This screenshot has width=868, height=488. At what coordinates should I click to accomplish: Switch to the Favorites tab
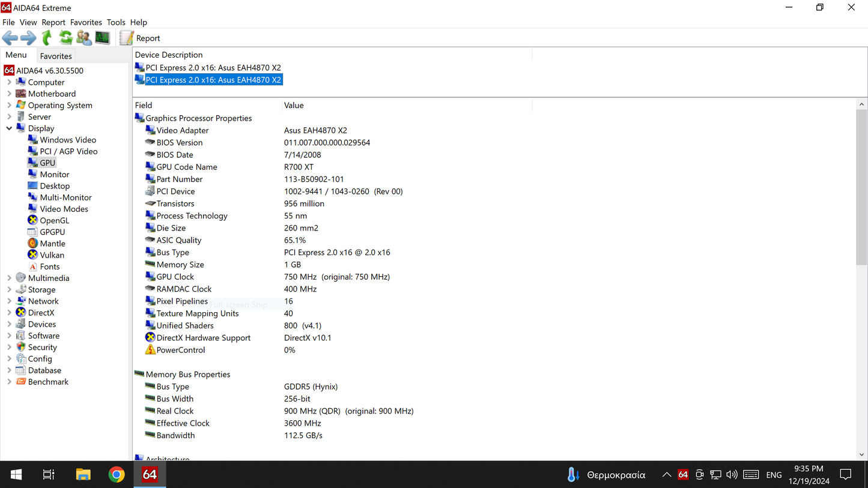tap(56, 56)
